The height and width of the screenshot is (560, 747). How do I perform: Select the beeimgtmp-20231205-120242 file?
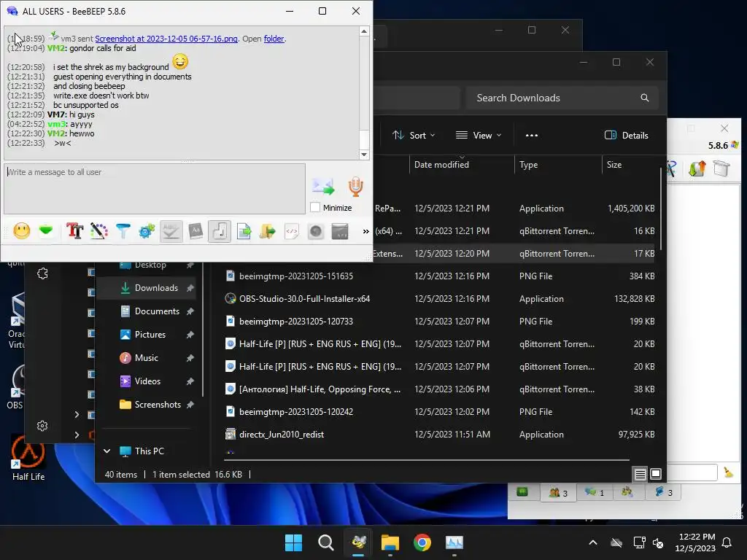pyautogui.click(x=439, y=412)
